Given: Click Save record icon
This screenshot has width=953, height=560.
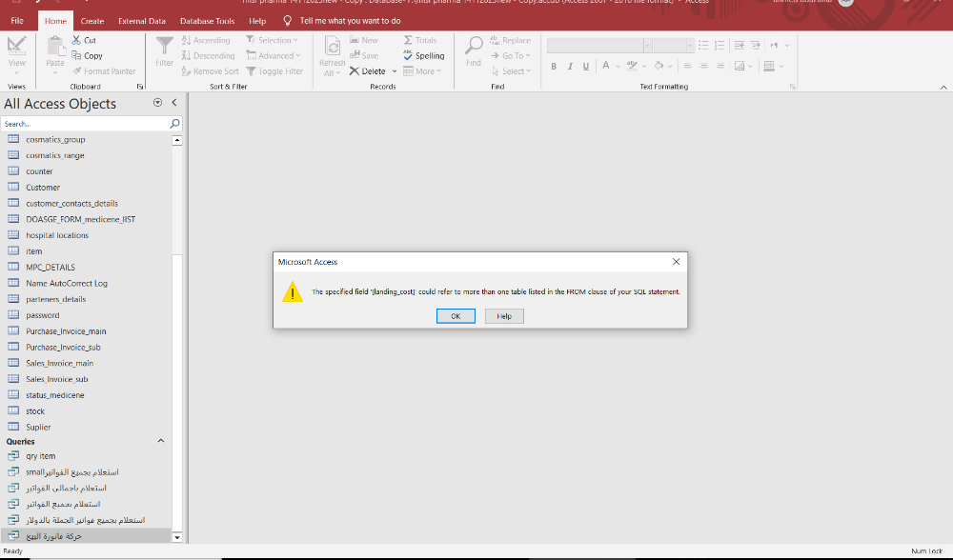Looking at the screenshot, I should 355,55.
